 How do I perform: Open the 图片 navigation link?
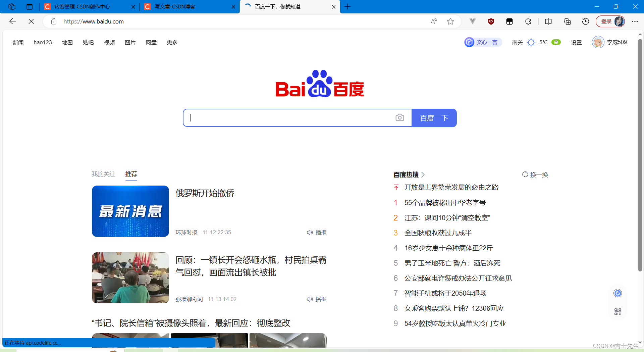pos(130,42)
